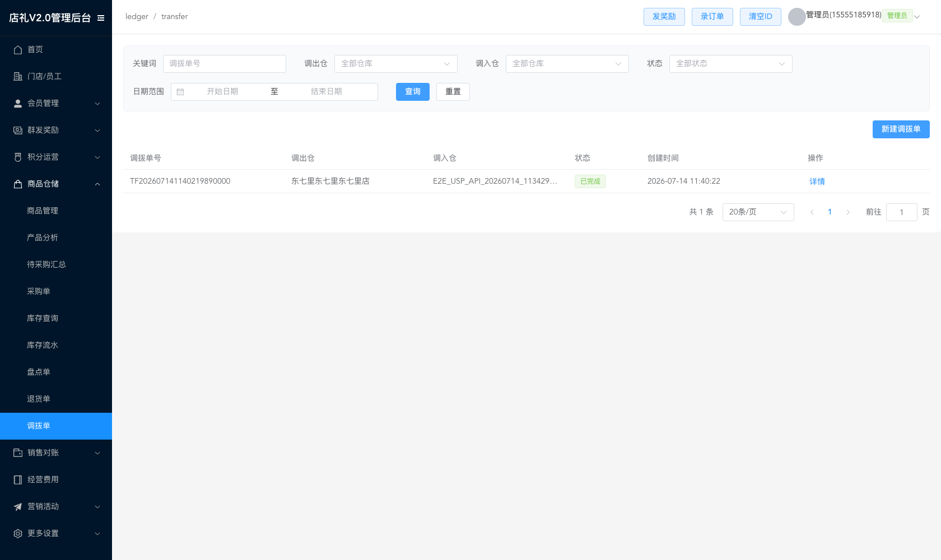
Task: Open the 退货单 page
Action: [56, 399]
